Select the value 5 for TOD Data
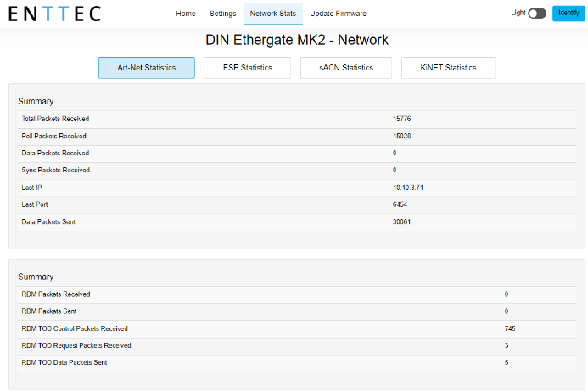Image resolution: width=588 pixels, height=392 pixels. (507, 363)
